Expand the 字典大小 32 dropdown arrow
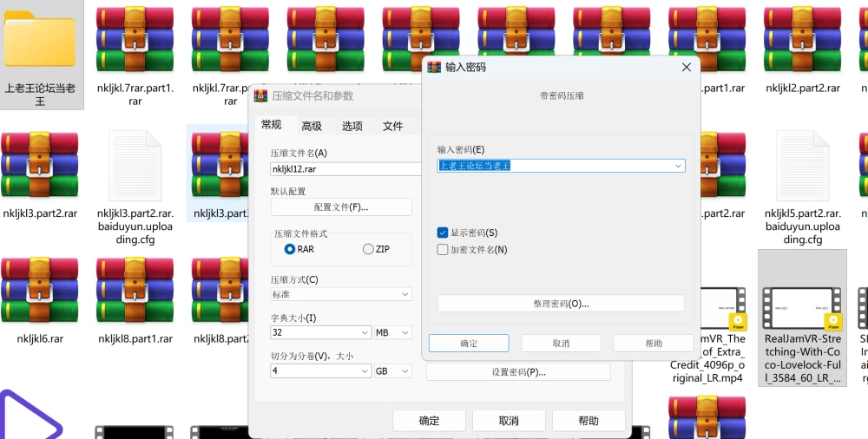868x439 pixels. 365,332
